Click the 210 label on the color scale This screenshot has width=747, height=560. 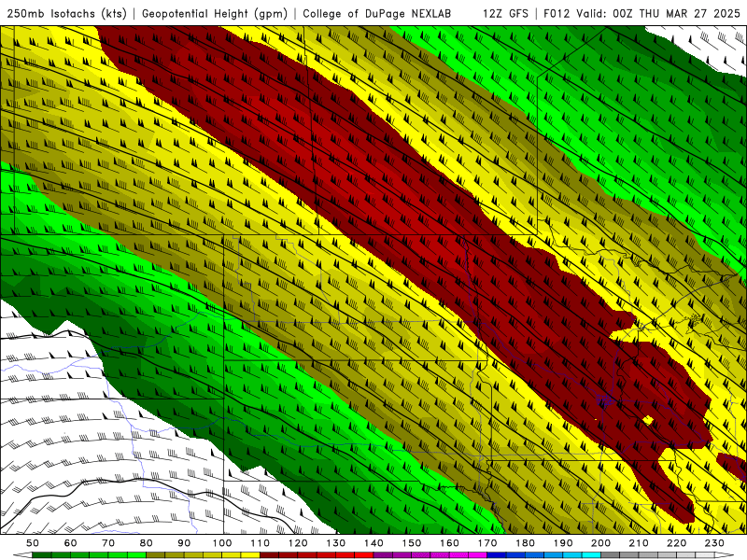(x=639, y=543)
